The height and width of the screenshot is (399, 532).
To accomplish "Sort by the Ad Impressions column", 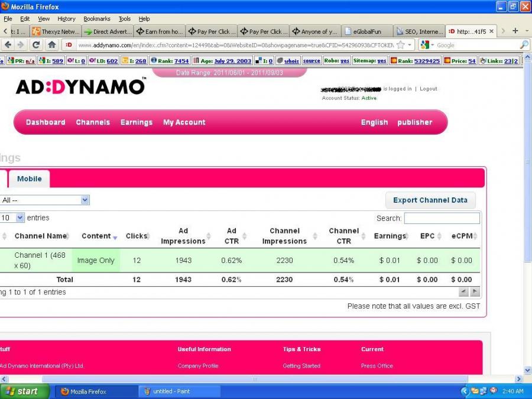I will point(185,236).
